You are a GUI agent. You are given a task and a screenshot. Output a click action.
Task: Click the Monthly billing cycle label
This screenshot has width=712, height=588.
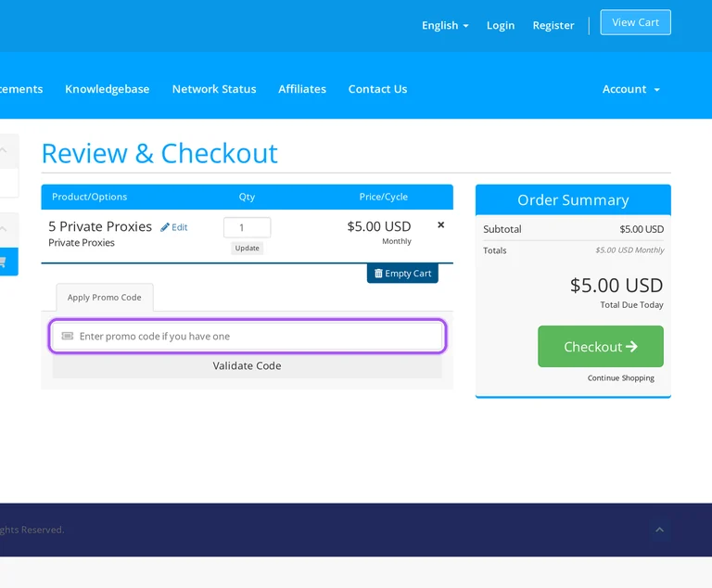pyautogui.click(x=397, y=241)
